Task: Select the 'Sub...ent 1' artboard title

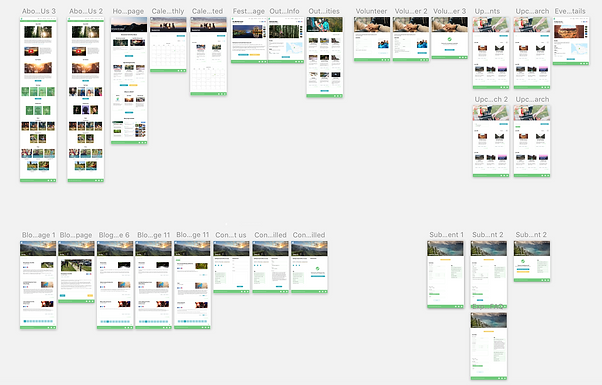Action: point(447,234)
